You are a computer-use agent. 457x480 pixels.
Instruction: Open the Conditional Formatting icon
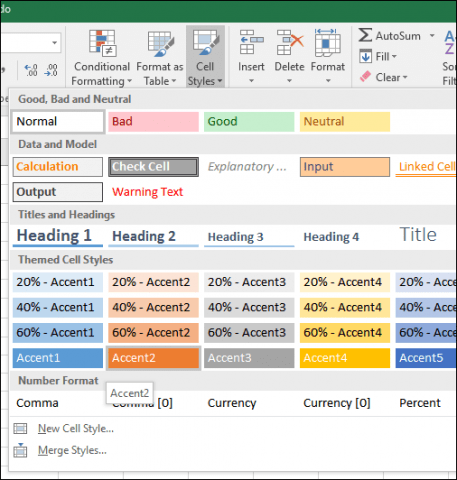click(x=102, y=43)
